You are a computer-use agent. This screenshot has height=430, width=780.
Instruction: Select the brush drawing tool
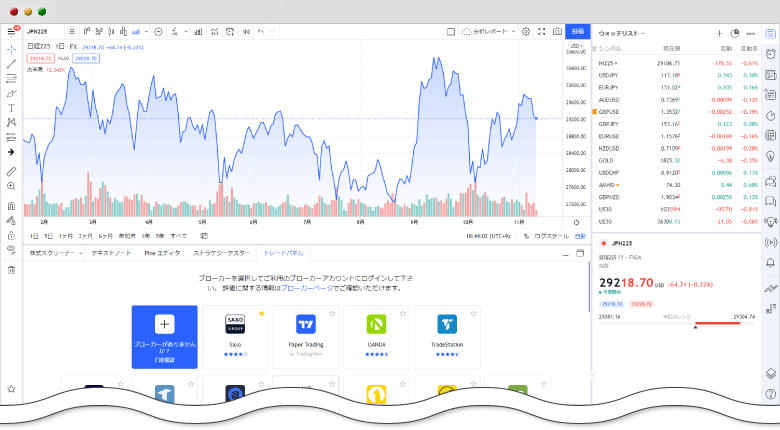coord(11,93)
